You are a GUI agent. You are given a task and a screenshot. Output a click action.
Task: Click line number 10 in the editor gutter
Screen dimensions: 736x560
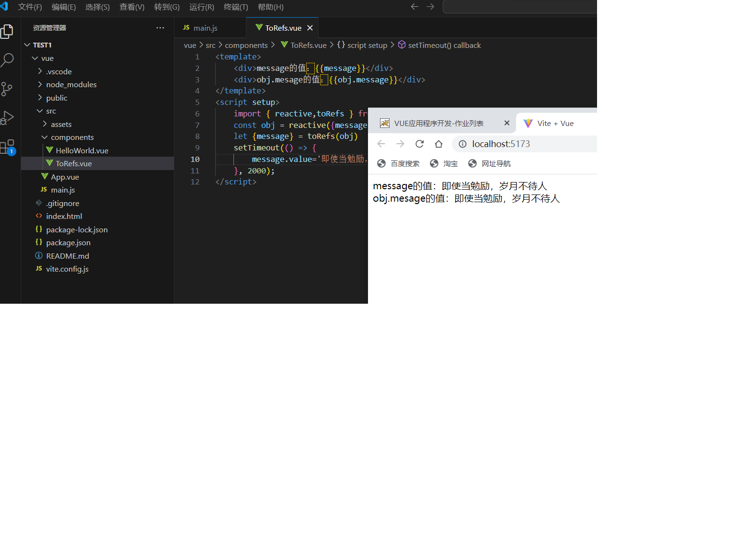coord(195,159)
